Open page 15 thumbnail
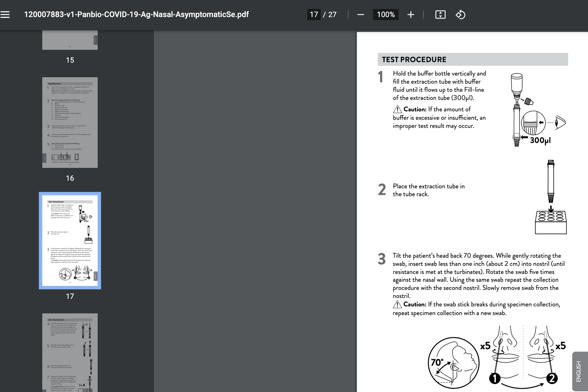 (70, 40)
